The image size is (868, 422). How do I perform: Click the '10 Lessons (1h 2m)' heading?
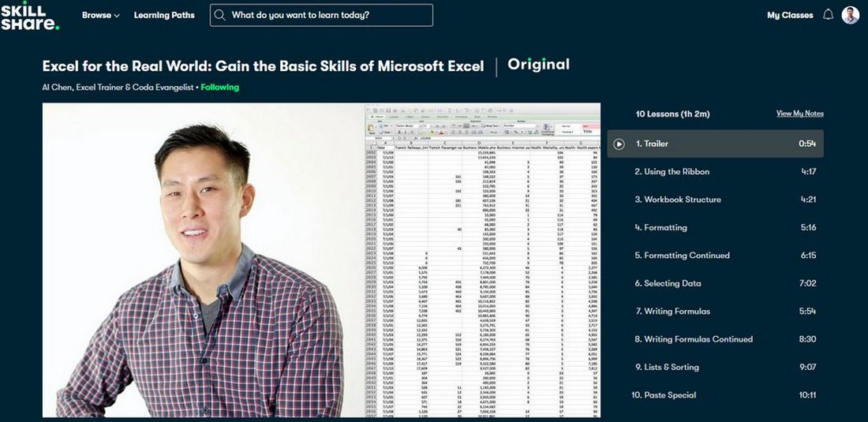pyautogui.click(x=672, y=114)
